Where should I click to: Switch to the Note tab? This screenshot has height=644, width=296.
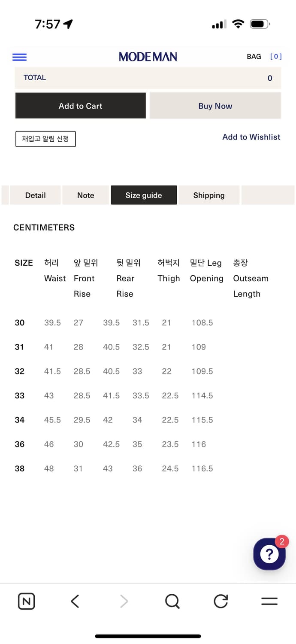tap(86, 195)
